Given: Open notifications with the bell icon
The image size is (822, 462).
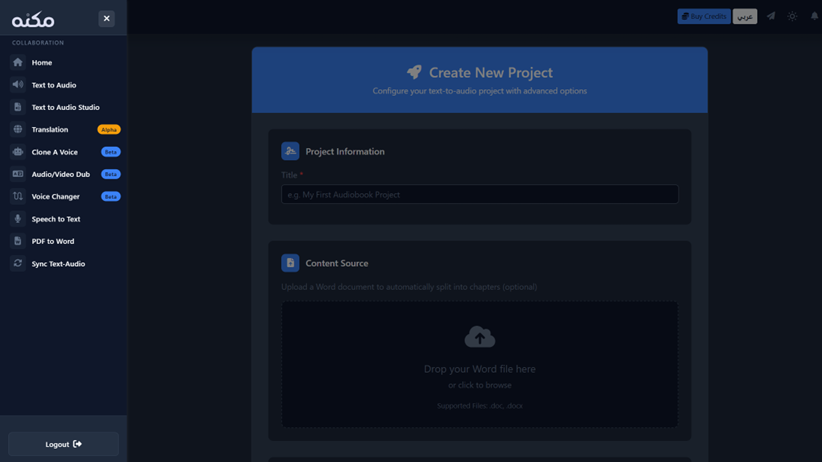Looking at the screenshot, I should (814, 16).
